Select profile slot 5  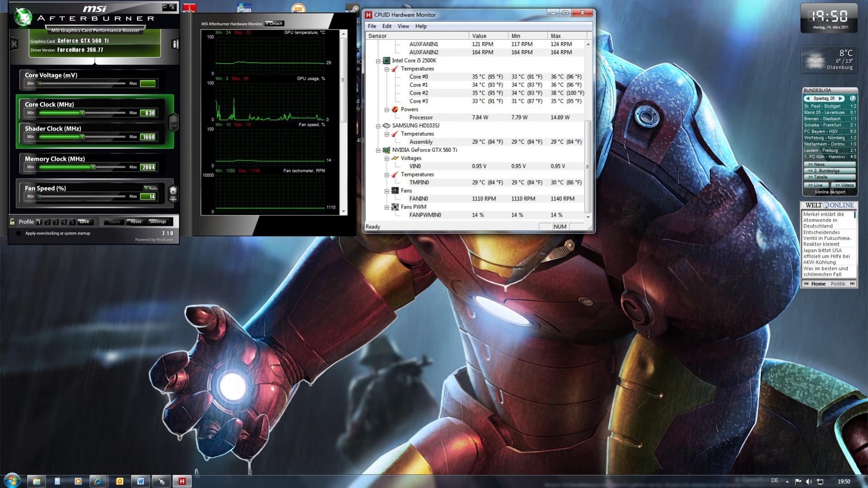point(72,222)
